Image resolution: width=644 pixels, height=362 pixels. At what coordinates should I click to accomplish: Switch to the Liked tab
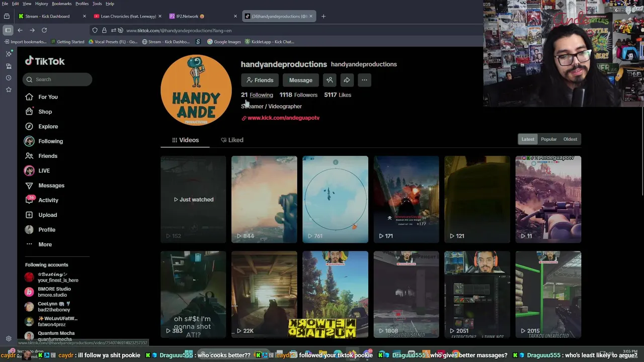pos(231,140)
